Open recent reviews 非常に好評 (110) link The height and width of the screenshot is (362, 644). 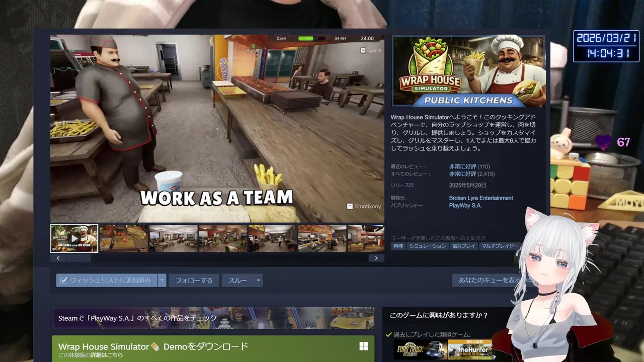pos(469,166)
